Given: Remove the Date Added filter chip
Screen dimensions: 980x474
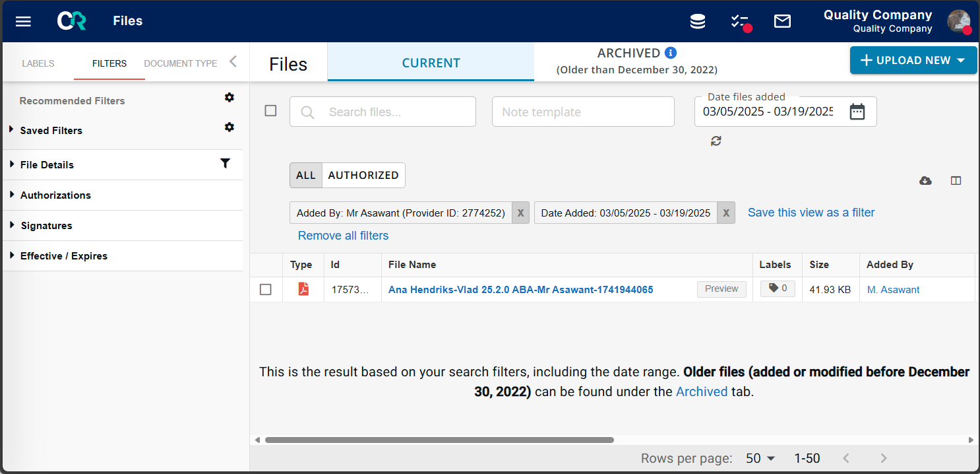Looking at the screenshot, I should [726, 213].
